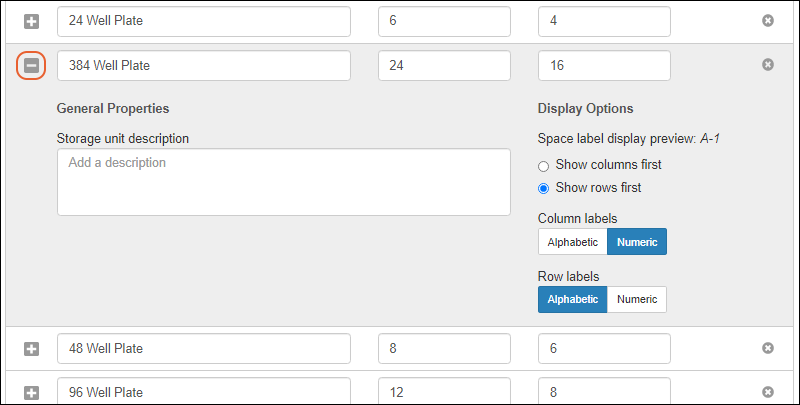800x405 pixels.
Task: Select Show columns first option
Action: coord(544,165)
